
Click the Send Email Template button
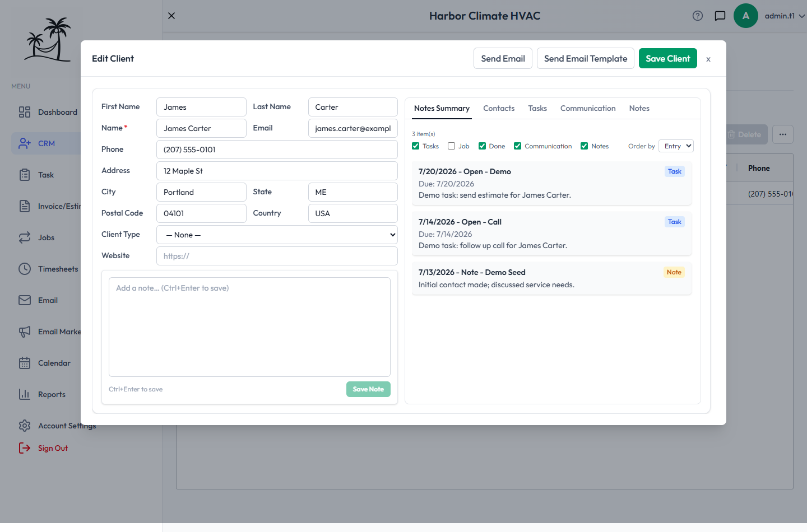point(586,58)
